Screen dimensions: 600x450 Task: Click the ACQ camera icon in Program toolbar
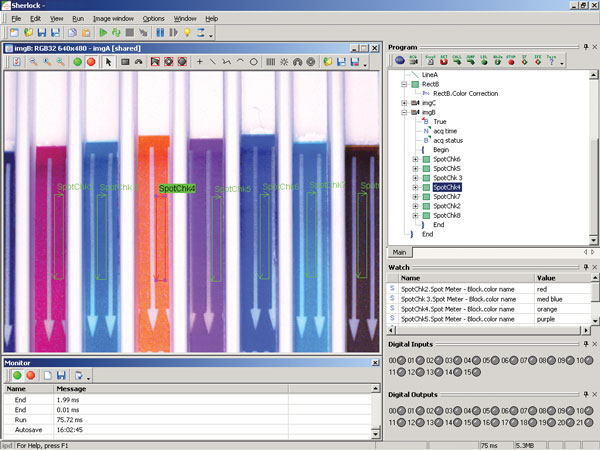pos(414,60)
